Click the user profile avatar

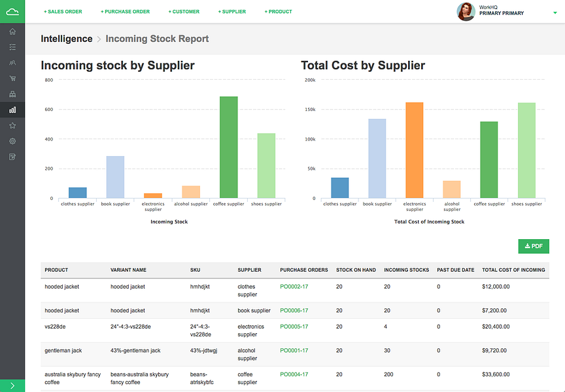point(466,11)
